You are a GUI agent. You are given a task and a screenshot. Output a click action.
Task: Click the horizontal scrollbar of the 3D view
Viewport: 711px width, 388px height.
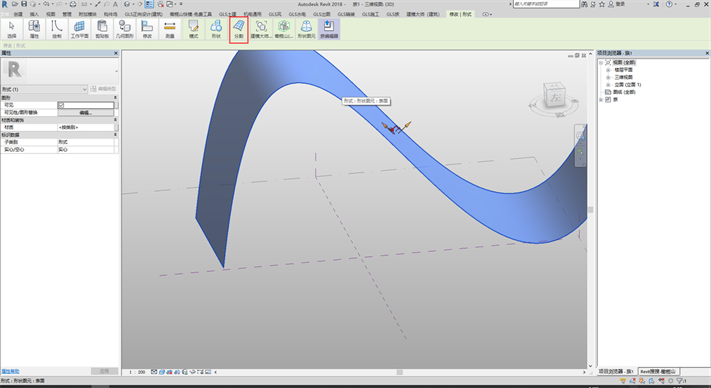point(399,372)
